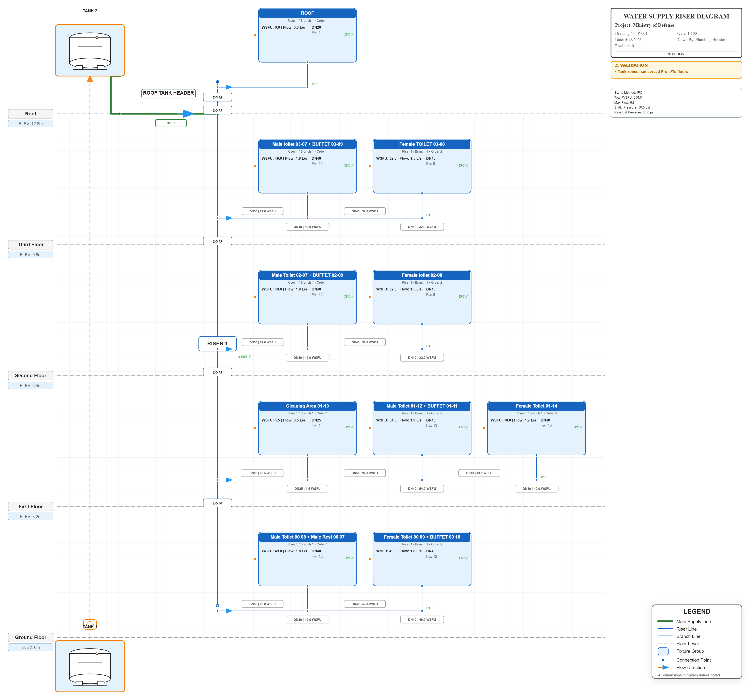Screen dimensions: 750x700
Task: Click the DN40 | 54.0 WSFU pipe tag
Action: pyautogui.click(x=422, y=489)
